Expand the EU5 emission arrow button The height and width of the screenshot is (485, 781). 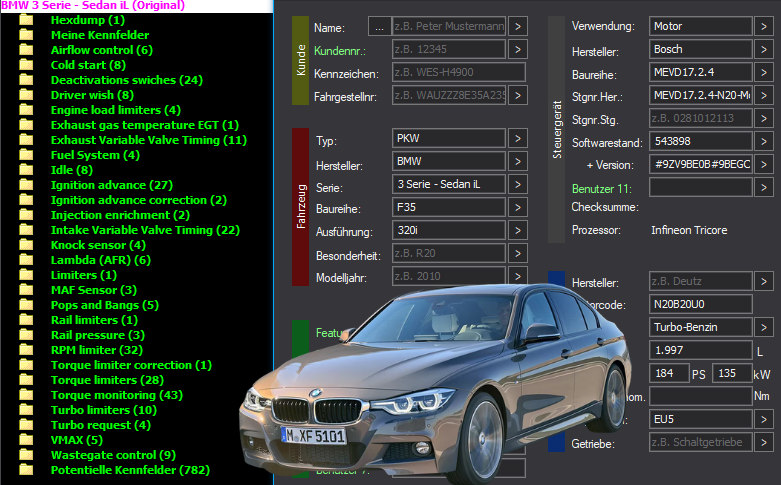[x=764, y=419]
